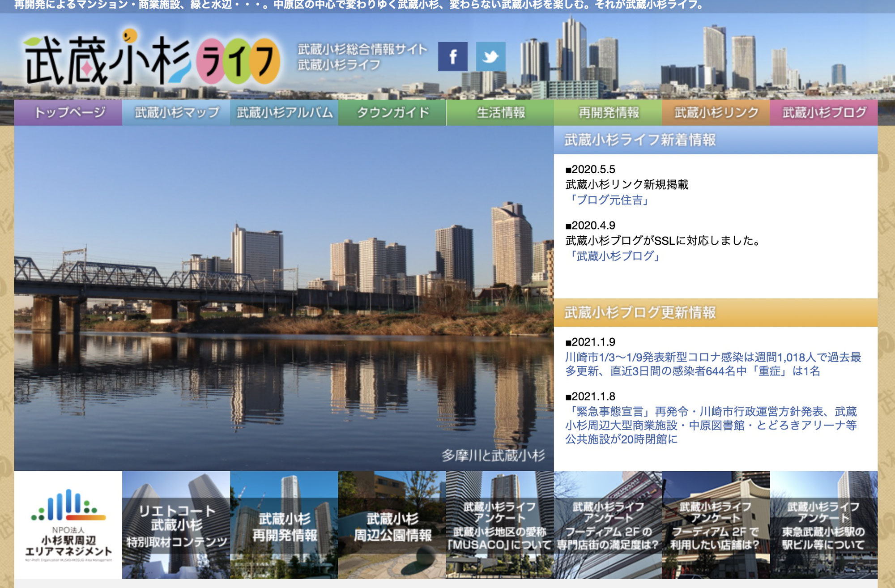Open NPO法人小杉駅周辺エリアマネジメント banner
The width and height of the screenshot is (895, 588).
click(68, 525)
